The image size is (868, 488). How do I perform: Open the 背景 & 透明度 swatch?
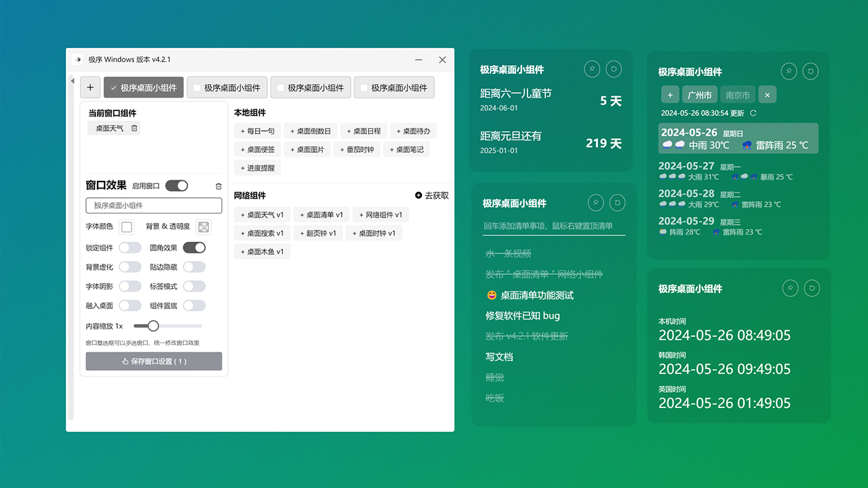(203, 227)
